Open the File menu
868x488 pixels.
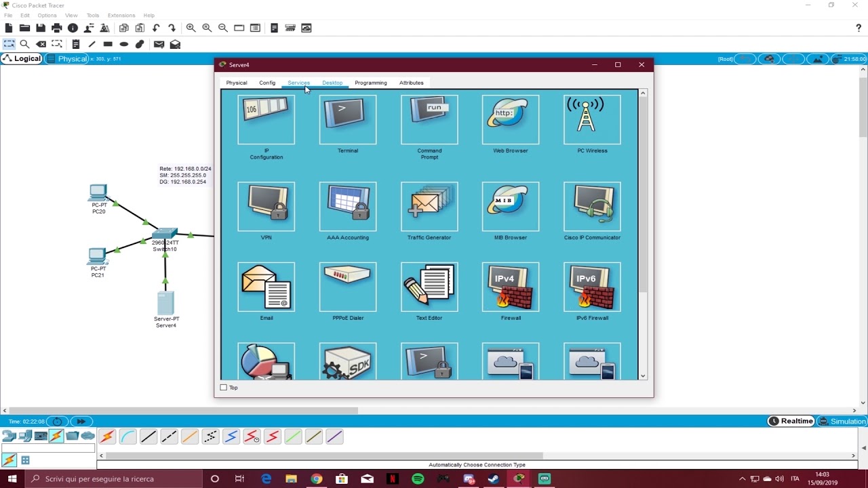[8, 15]
